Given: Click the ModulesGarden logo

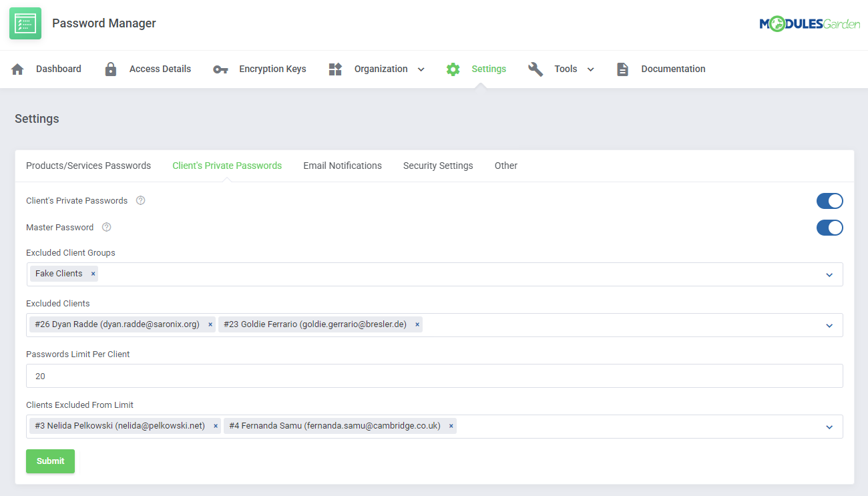Looking at the screenshot, I should coord(809,24).
